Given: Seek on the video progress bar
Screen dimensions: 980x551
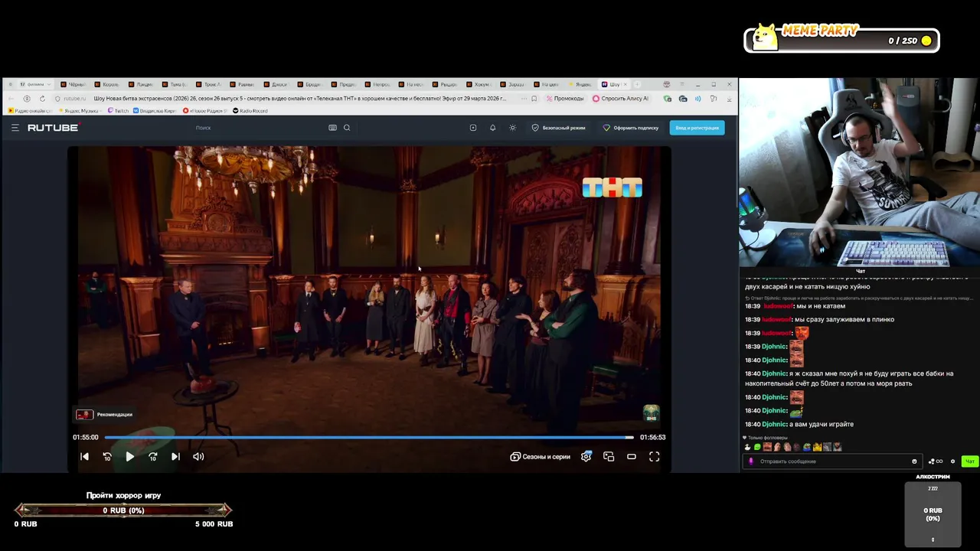Looking at the screenshot, I should (369, 437).
